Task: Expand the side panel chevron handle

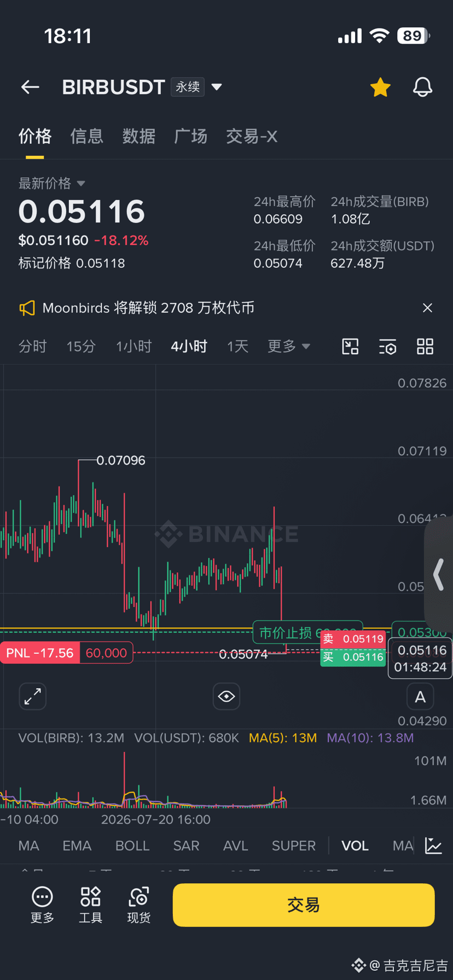Action: tap(439, 575)
